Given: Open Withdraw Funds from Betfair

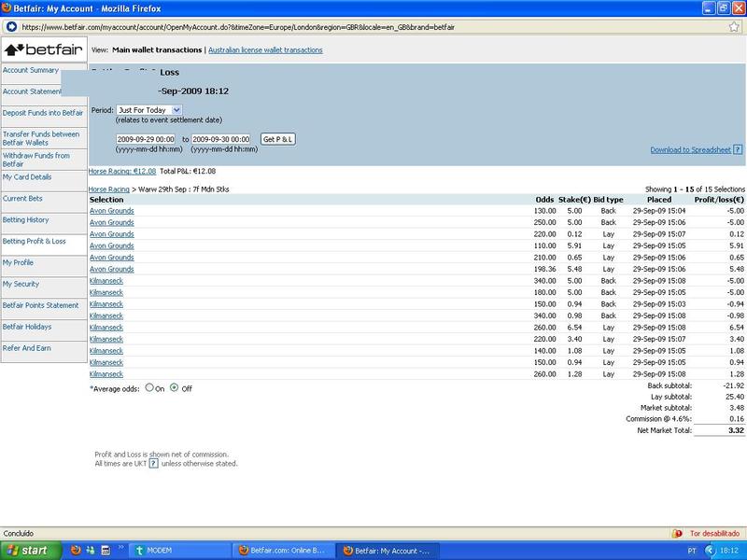Looking at the screenshot, I should 36,160.
